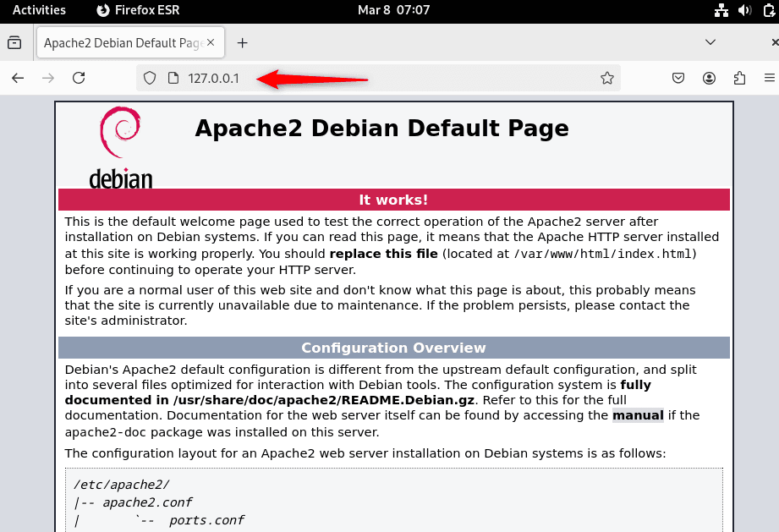779x532 pixels.
Task: Click the tracking protection shield icon
Action: 149,77
